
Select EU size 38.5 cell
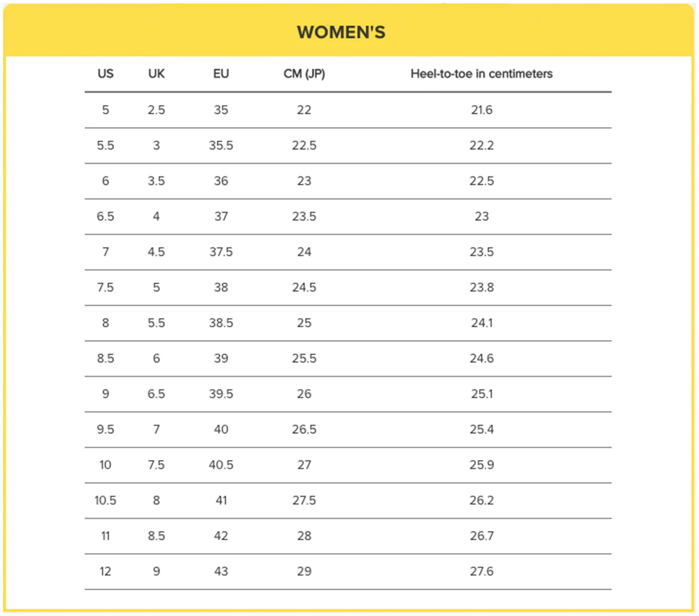pyautogui.click(x=221, y=323)
